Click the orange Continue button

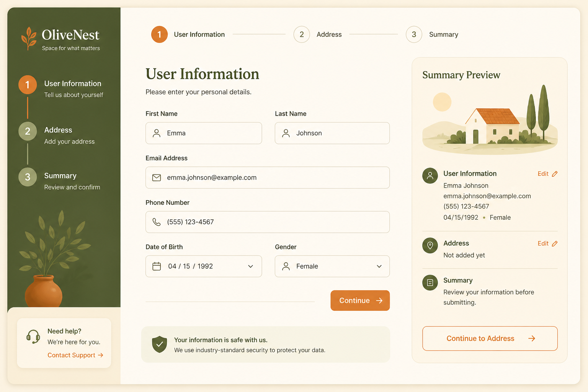click(x=360, y=301)
